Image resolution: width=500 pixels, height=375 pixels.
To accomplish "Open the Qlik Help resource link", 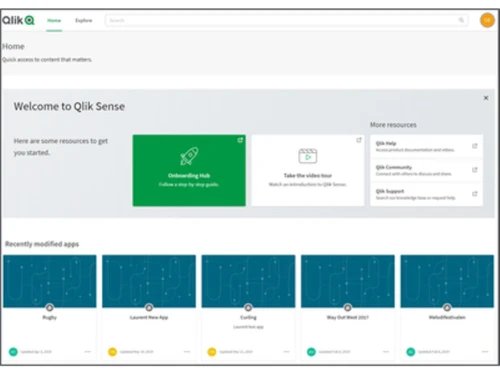I will (x=426, y=146).
